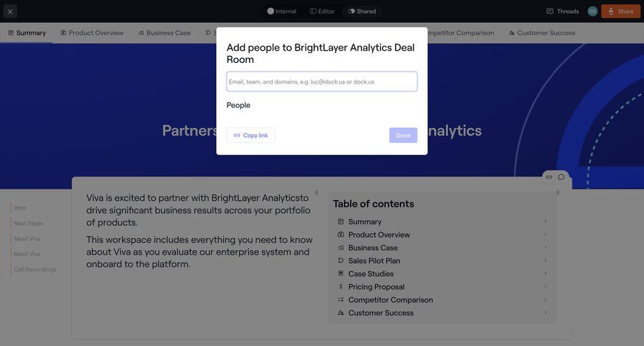Open Product Overview in Table of contents
Image resolution: width=644 pixels, height=346 pixels.
click(x=443, y=234)
